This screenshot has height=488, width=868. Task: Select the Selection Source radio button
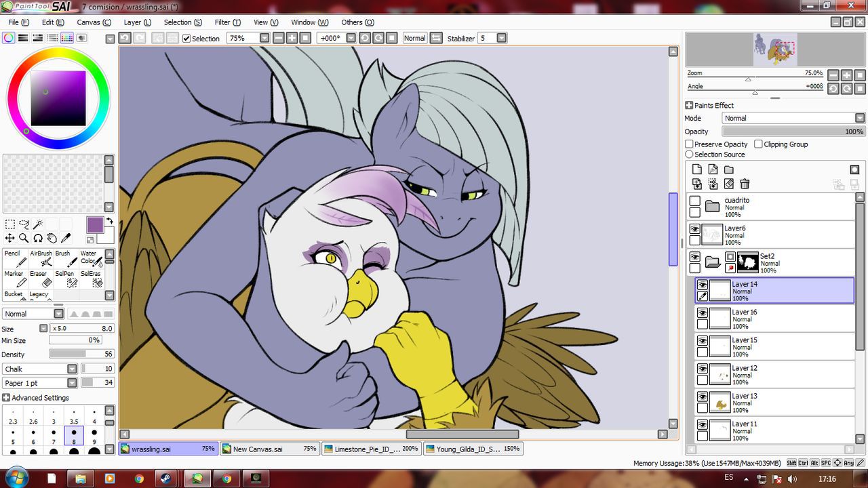(x=689, y=155)
